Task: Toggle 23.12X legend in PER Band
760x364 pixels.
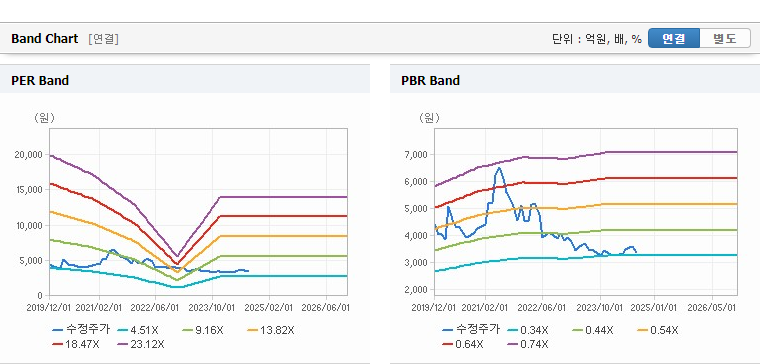Action: tap(141, 344)
